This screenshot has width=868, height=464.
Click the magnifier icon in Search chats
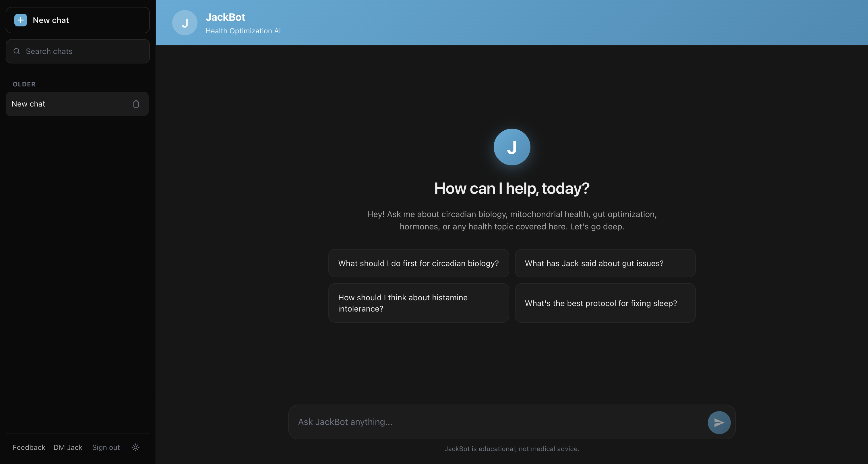click(x=17, y=51)
